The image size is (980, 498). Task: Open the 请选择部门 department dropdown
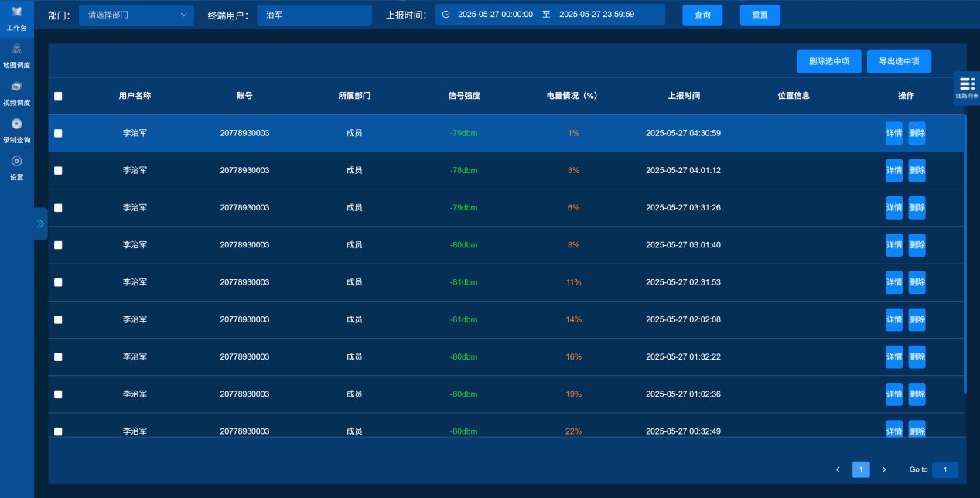136,15
